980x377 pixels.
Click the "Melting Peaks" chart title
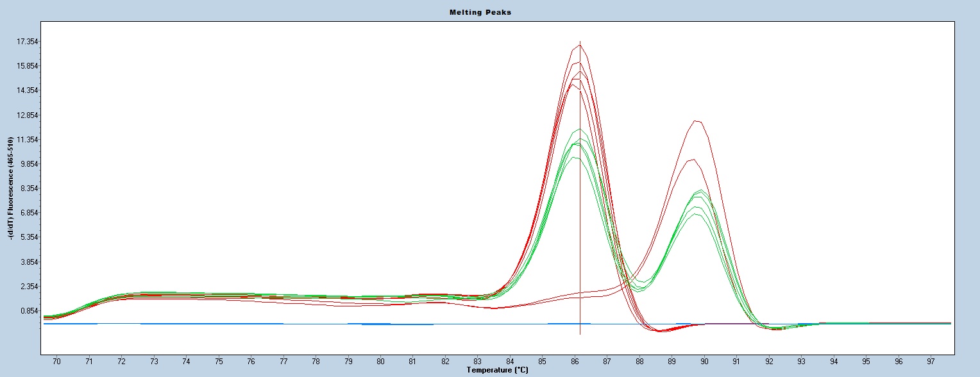point(489,12)
